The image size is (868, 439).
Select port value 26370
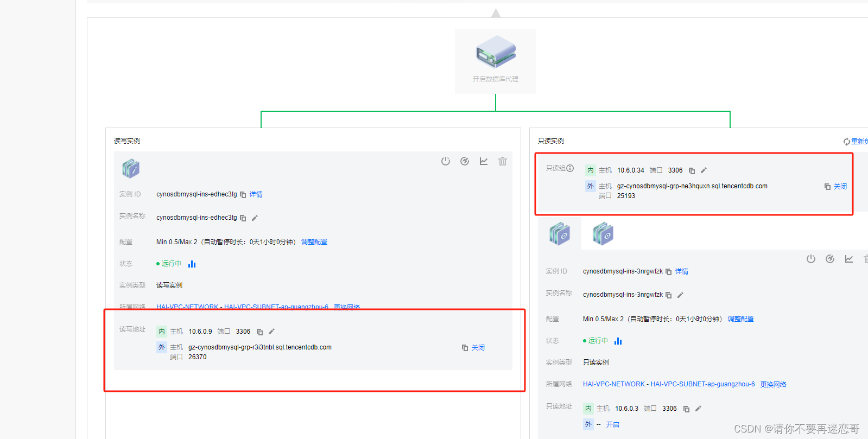[198, 357]
